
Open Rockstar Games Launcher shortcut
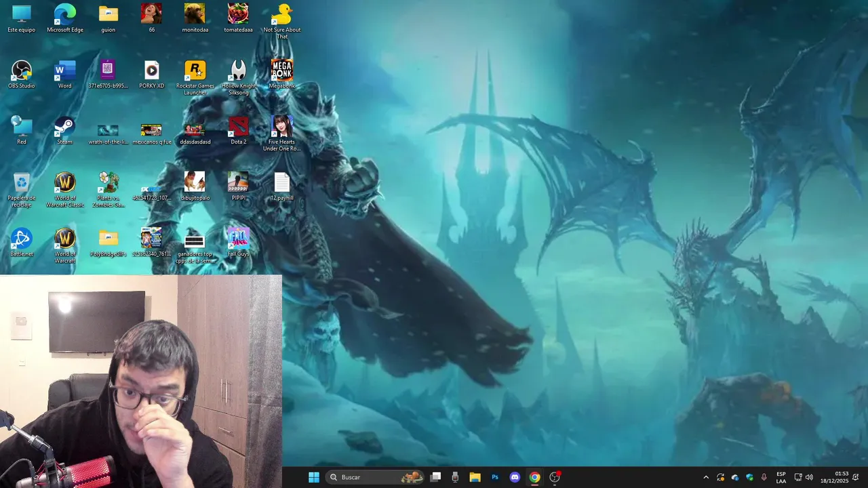pyautogui.click(x=195, y=77)
